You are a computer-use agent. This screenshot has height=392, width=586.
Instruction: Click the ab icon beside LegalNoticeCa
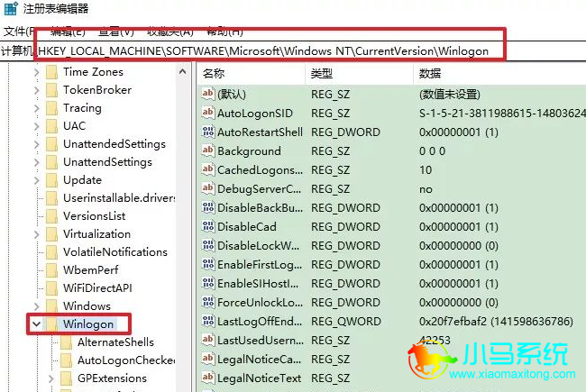(208, 359)
